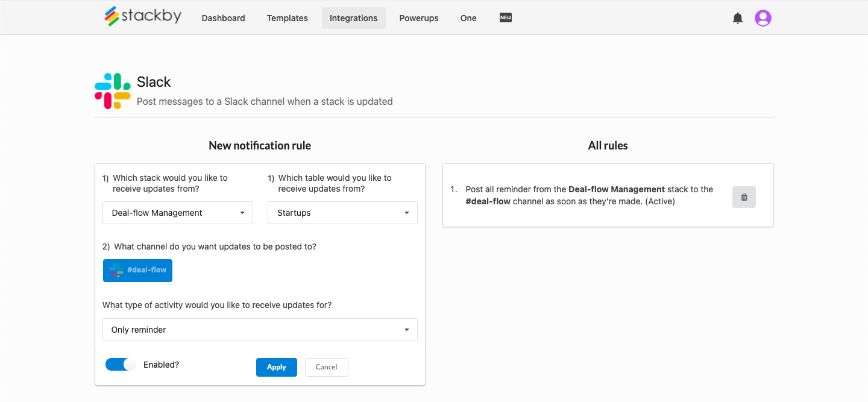
Task: Switch to the Integrations tab
Action: (353, 18)
